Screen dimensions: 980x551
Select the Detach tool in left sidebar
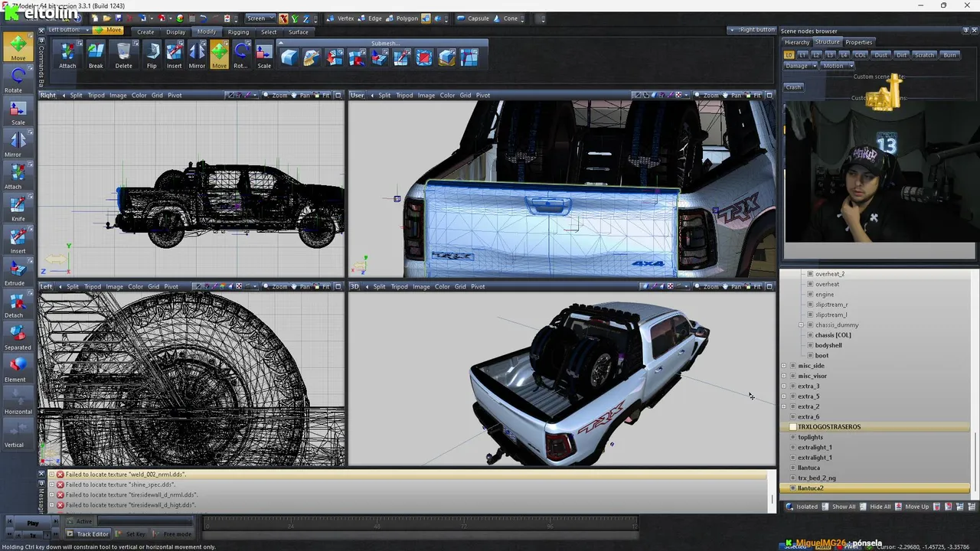(x=18, y=305)
